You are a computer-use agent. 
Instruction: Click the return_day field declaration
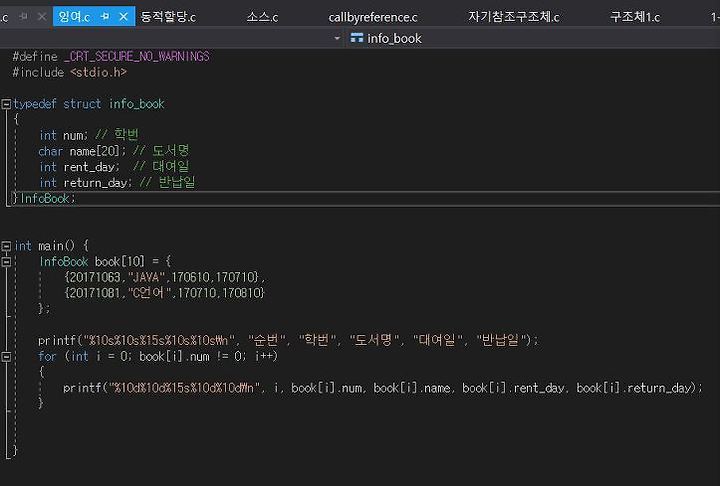click(85, 183)
